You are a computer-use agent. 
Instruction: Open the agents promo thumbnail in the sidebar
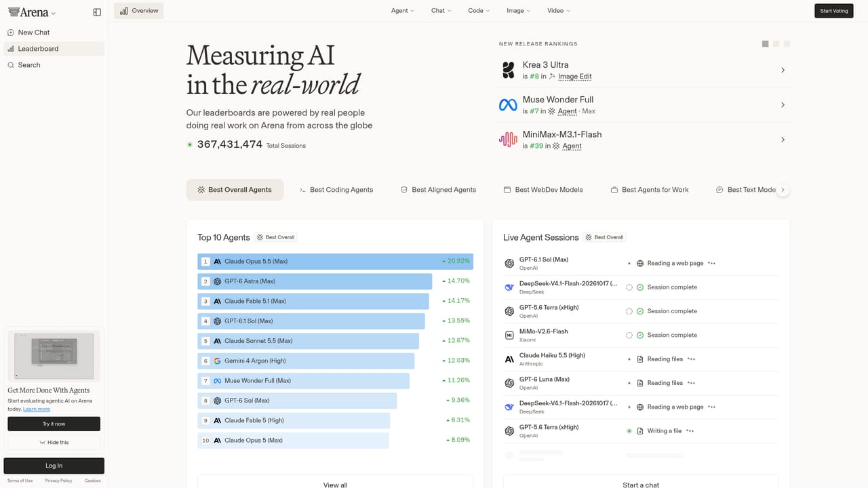point(54,357)
